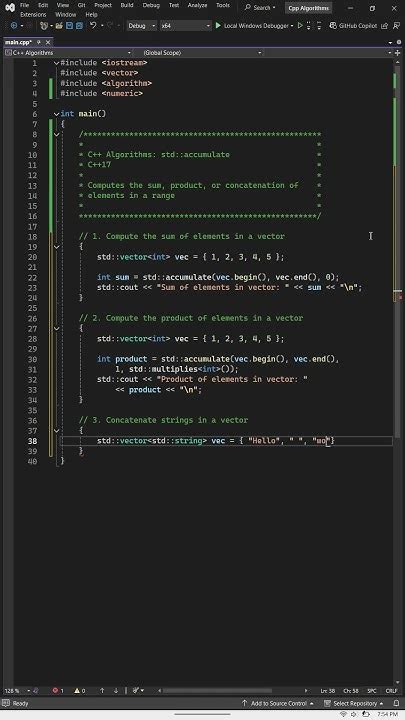The width and height of the screenshot is (405, 720).
Task: Collapse the main function at line 6
Action: (56, 114)
